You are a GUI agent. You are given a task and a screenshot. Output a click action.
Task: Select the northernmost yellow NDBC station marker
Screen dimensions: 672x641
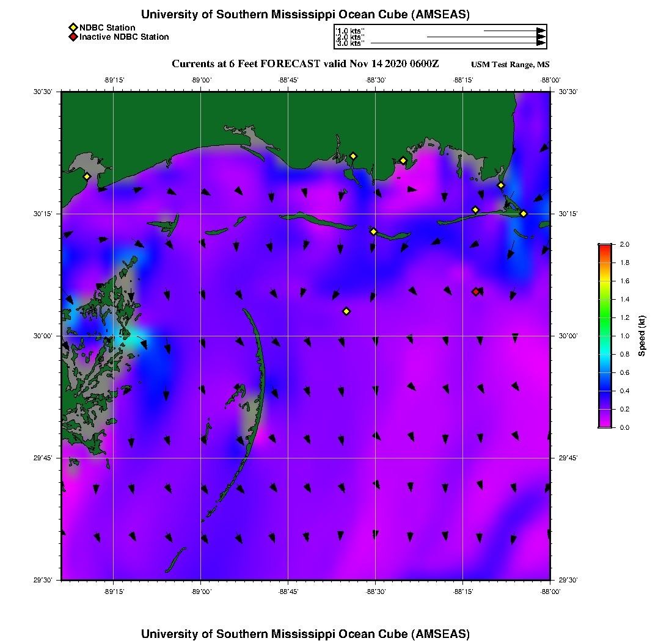pyautogui.click(x=353, y=156)
